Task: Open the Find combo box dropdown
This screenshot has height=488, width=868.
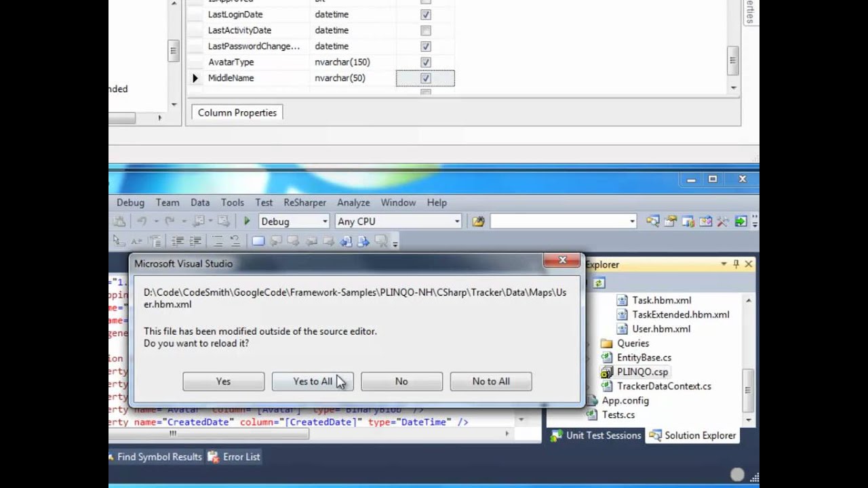Action: [x=632, y=221]
